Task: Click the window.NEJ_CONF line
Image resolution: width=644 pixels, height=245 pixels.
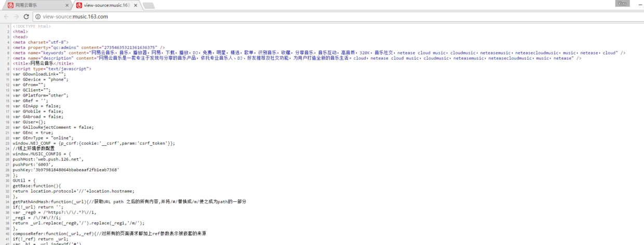Action: point(94,143)
